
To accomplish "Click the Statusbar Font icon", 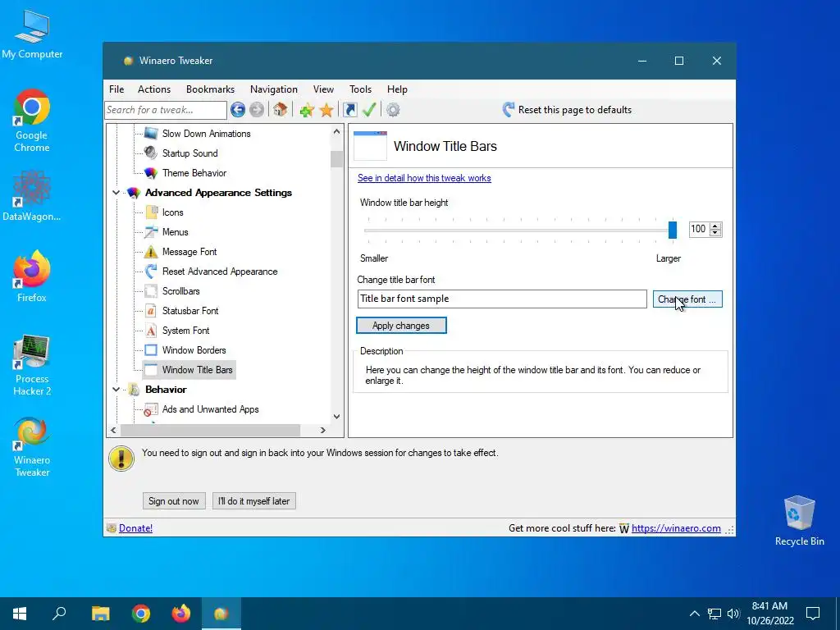I will [151, 311].
